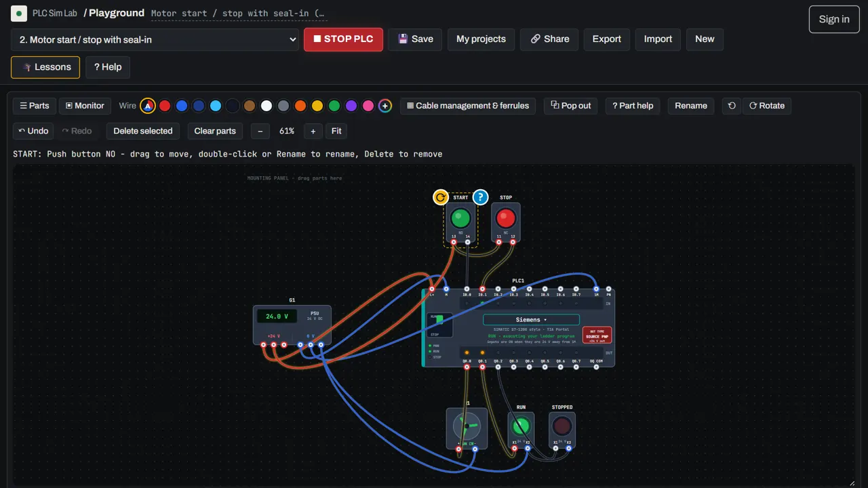Click the PLC Q0.0 output terminal
Screen dimensions: 868x488
tap(467, 367)
